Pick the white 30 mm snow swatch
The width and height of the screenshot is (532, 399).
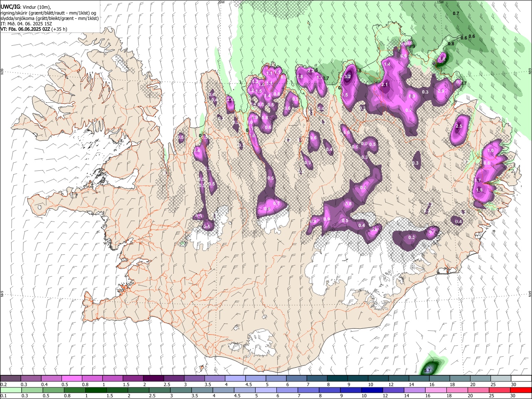click(x=521, y=379)
